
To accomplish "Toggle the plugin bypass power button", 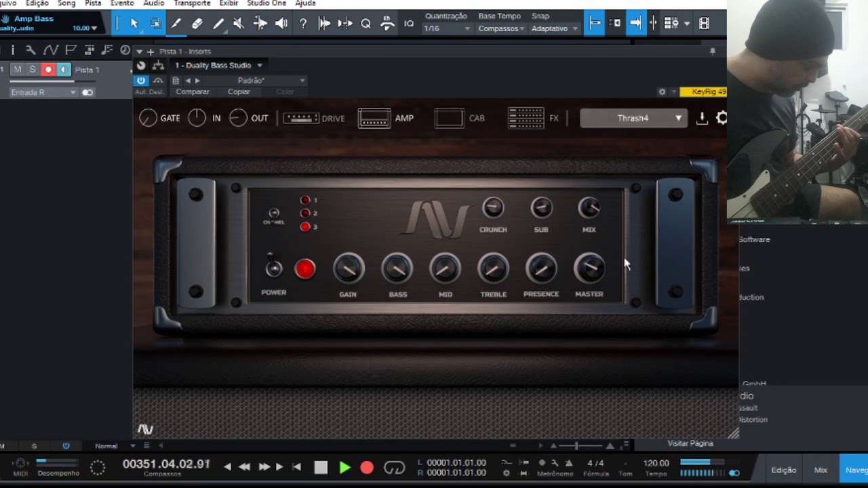I will point(141,80).
